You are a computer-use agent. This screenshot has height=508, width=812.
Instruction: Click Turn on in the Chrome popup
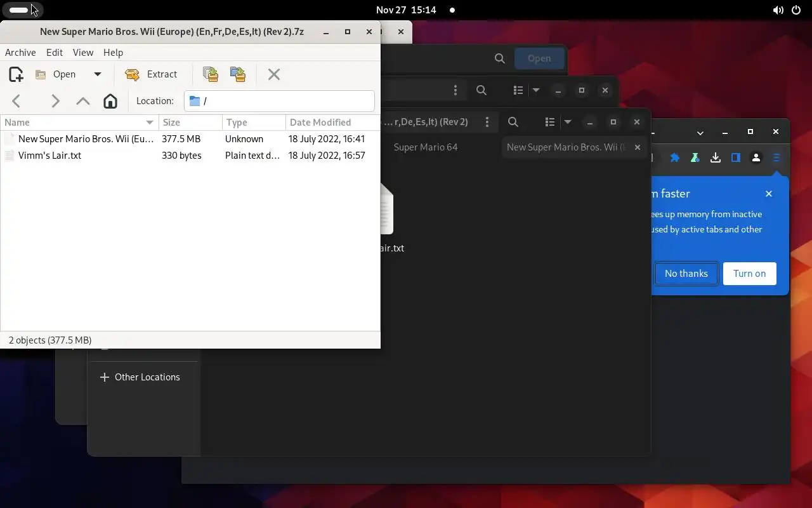pyautogui.click(x=750, y=274)
